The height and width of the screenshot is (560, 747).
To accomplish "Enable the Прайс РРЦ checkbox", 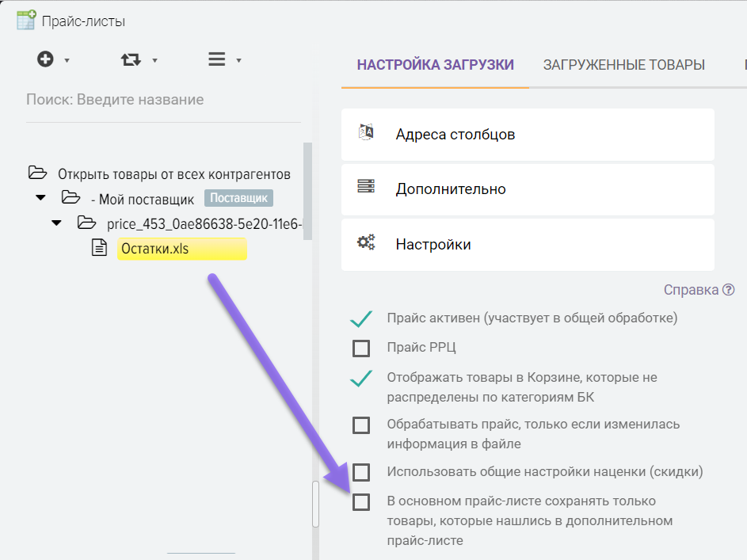I will click(361, 348).
